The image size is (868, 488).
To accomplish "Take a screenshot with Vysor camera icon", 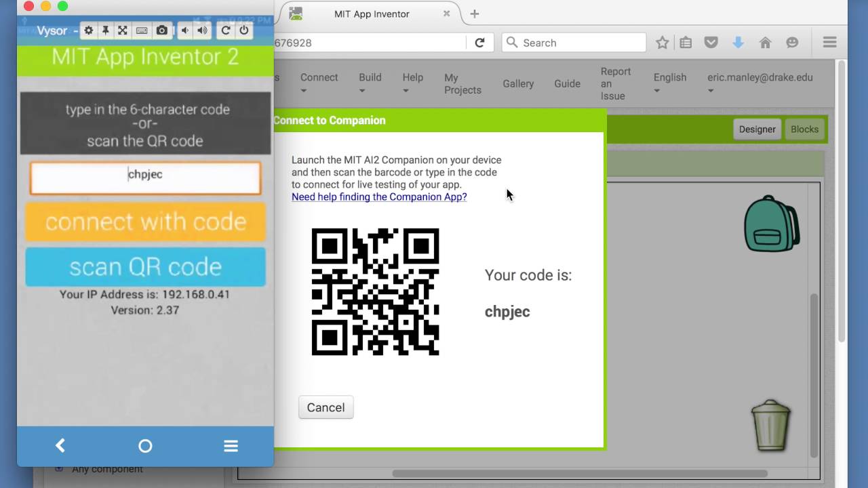I will [x=161, y=30].
